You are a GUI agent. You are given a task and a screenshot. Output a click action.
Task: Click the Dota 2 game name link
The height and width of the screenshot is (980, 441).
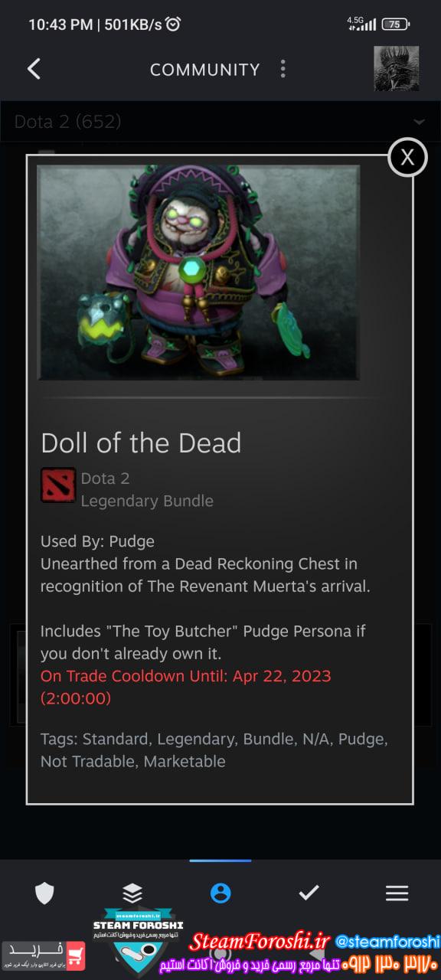tap(105, 479)
